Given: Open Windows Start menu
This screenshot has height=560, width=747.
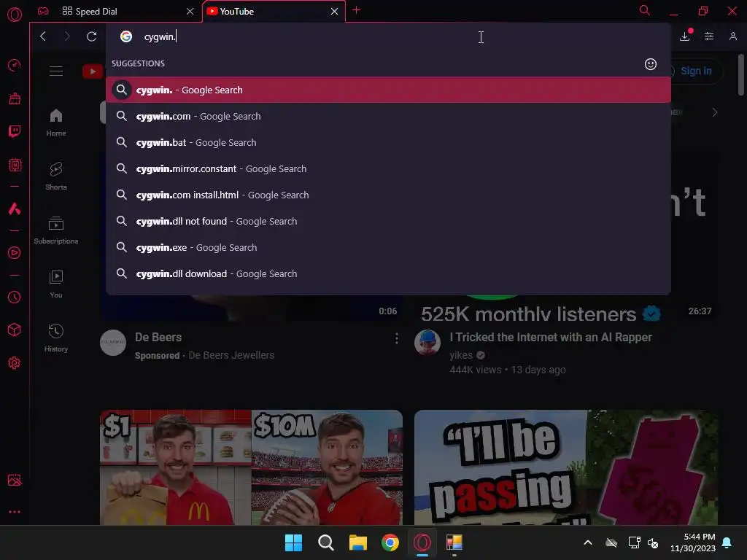Looking at the screenshot, I should tap(293, 542).
